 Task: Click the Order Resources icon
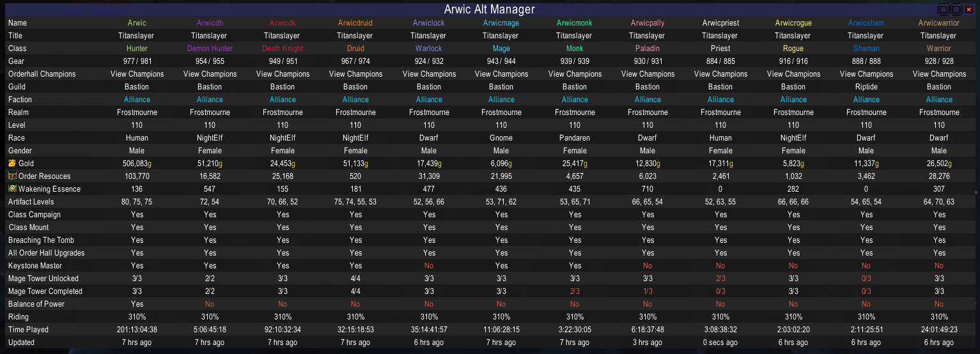[12, 176]
